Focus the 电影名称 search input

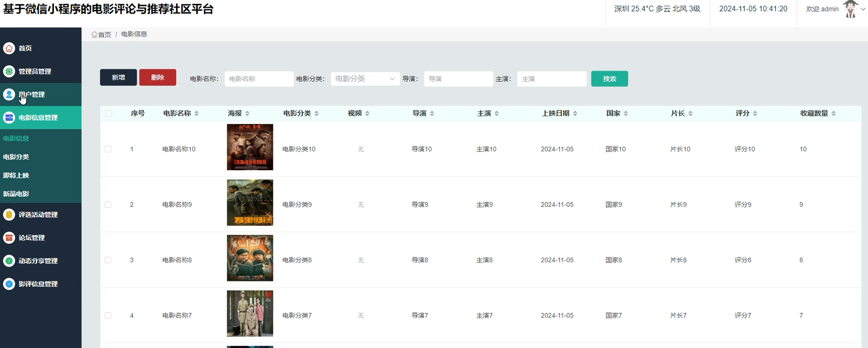point(259,79)
